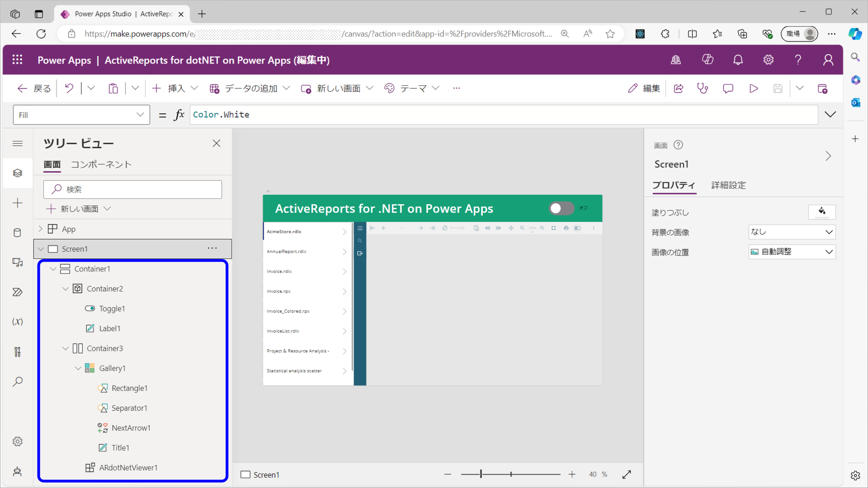
Task: Click the fit-to-window expand icon
Action: pyautogui.click(x=627, y=474)
